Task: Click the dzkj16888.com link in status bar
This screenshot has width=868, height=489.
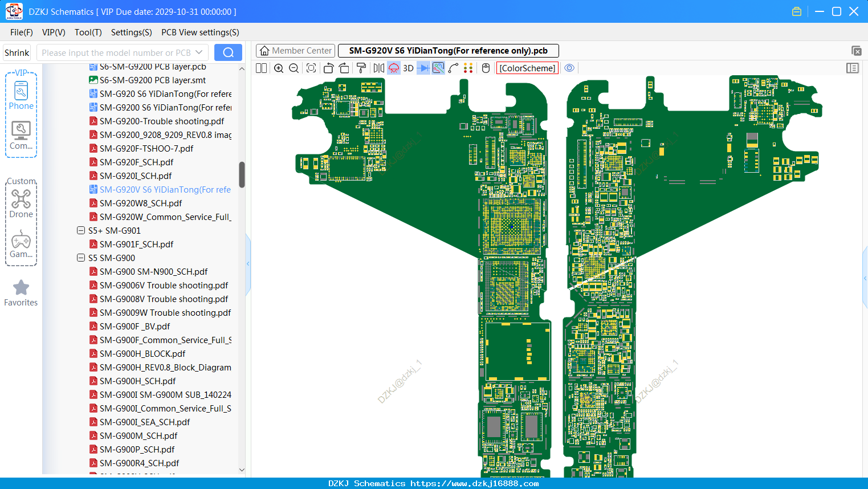Action: [474, 483]
